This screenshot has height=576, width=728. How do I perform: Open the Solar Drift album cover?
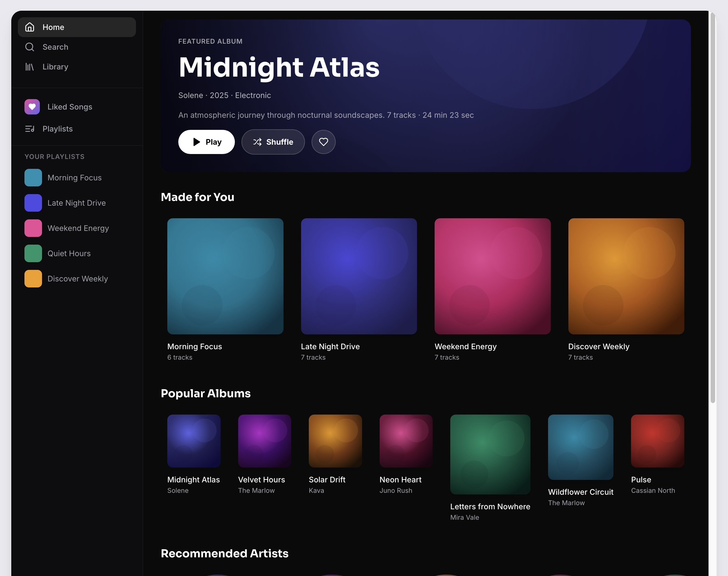point(335,441)
